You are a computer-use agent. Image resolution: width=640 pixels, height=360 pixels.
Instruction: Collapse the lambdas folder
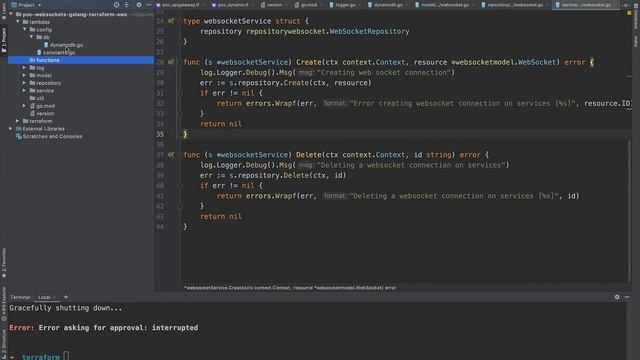(18, 22)
